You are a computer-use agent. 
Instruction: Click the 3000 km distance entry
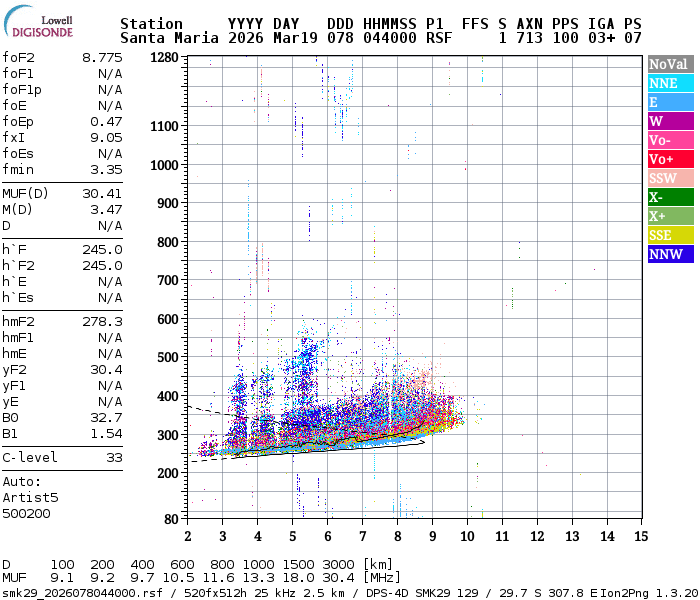tap(338, 565)
